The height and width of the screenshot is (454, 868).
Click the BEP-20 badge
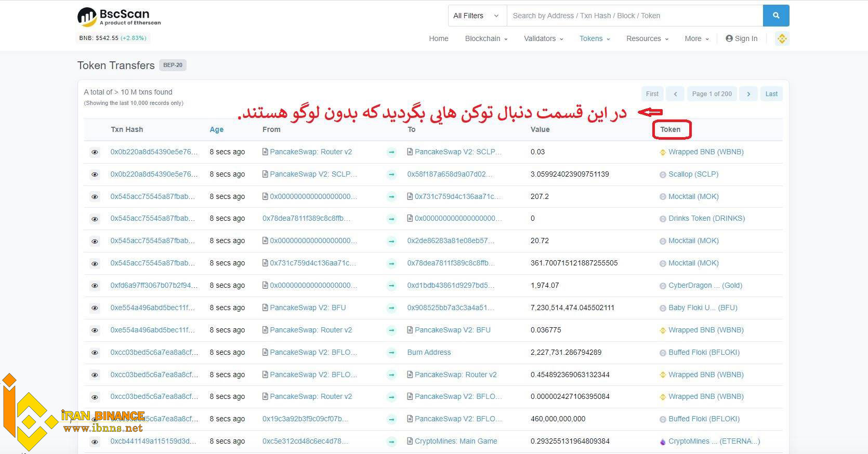[173, 65]
